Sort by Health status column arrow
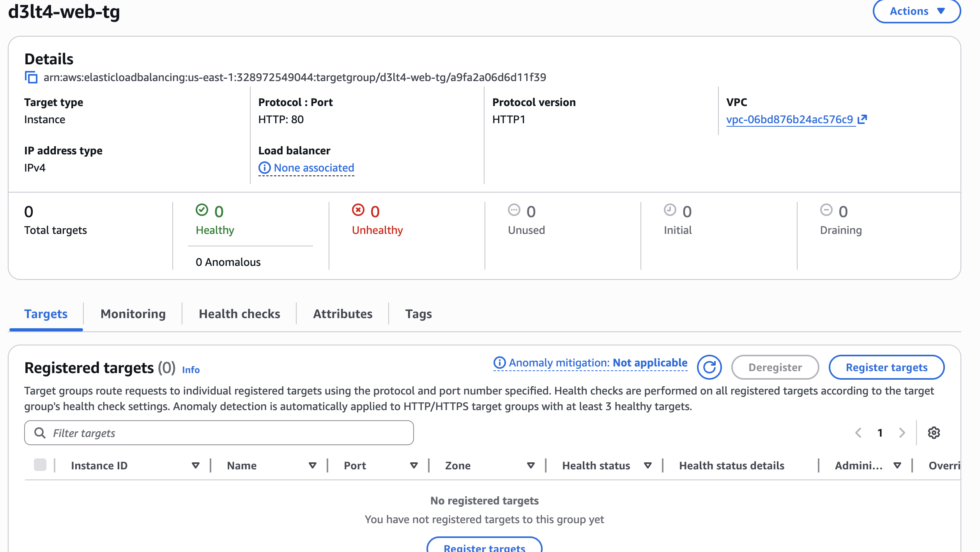The width and height of the screenshot is (980, 552). click(x=648, y=465)
